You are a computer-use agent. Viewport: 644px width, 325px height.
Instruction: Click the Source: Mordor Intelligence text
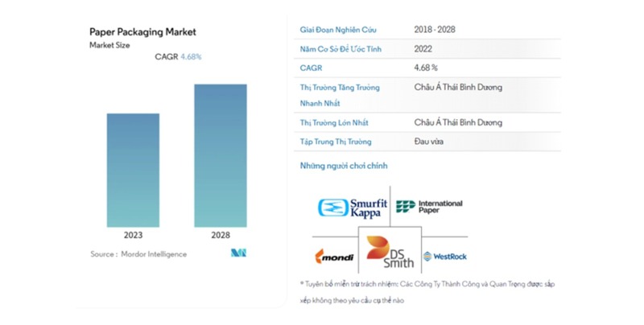point(138,254)
